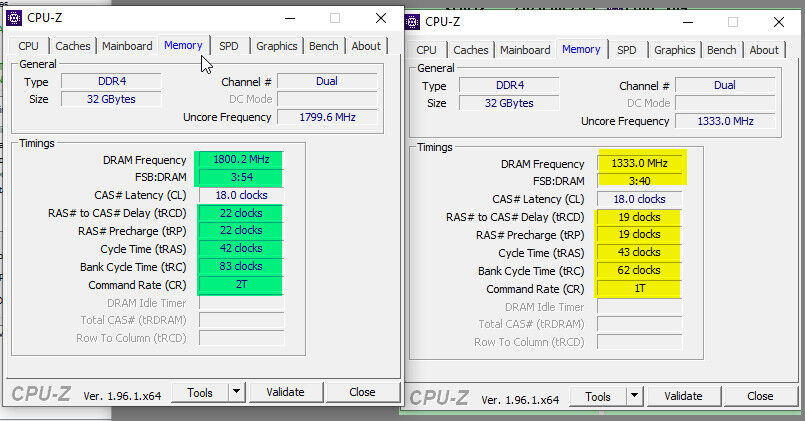
Task: Select the Memory tab in left window
Action: (x=183, y=45)
